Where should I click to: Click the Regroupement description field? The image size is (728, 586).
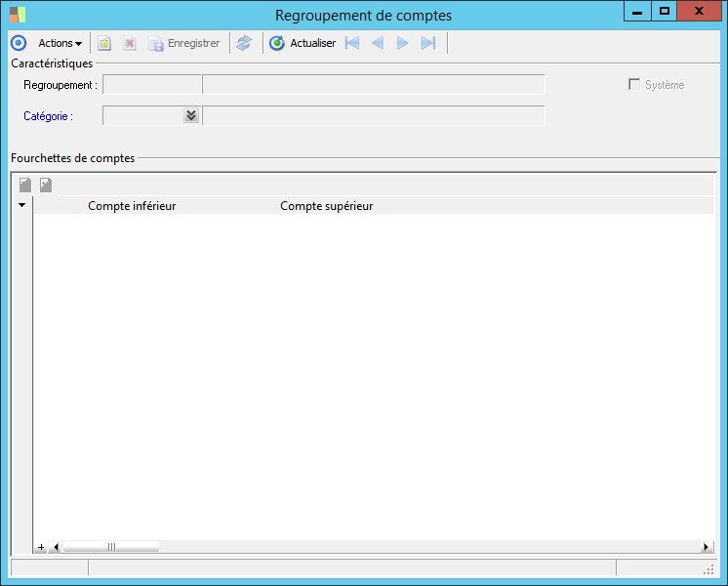(x=374, y=85)
